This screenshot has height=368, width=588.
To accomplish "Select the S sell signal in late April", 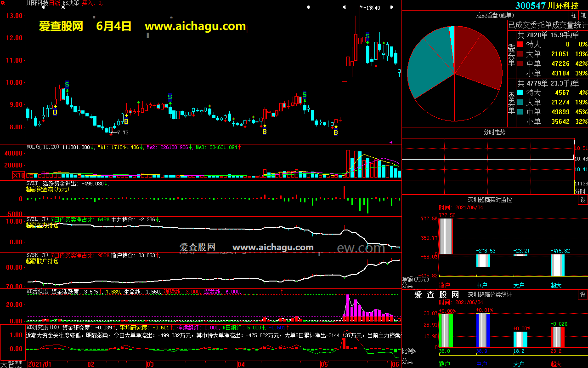I will pyautogui.click(x=304, y=95).
